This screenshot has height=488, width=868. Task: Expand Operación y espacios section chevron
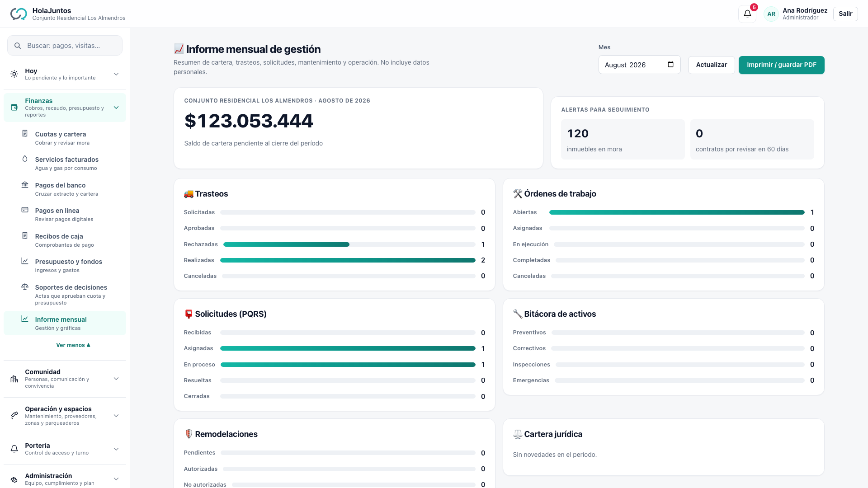[116, 416]
